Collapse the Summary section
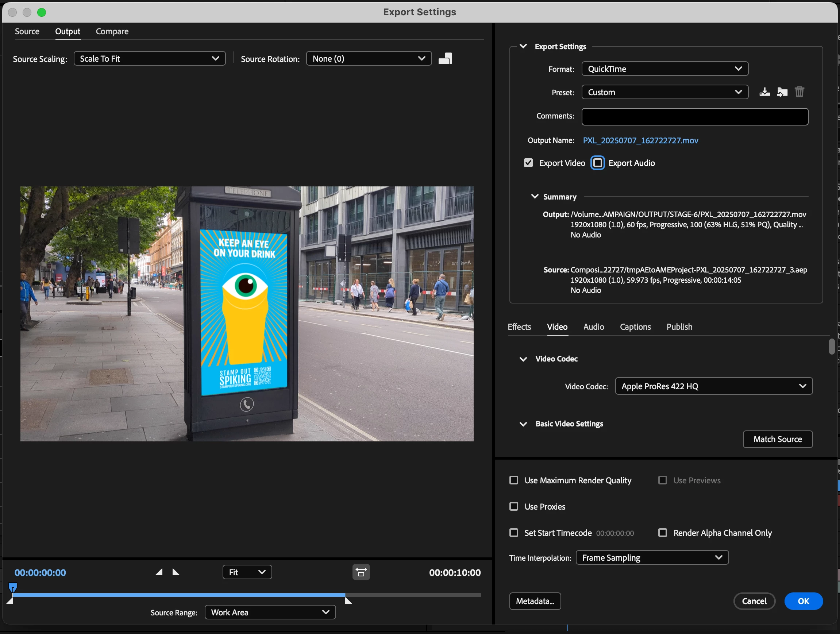840x634 pixels. (x=535, y=197)
